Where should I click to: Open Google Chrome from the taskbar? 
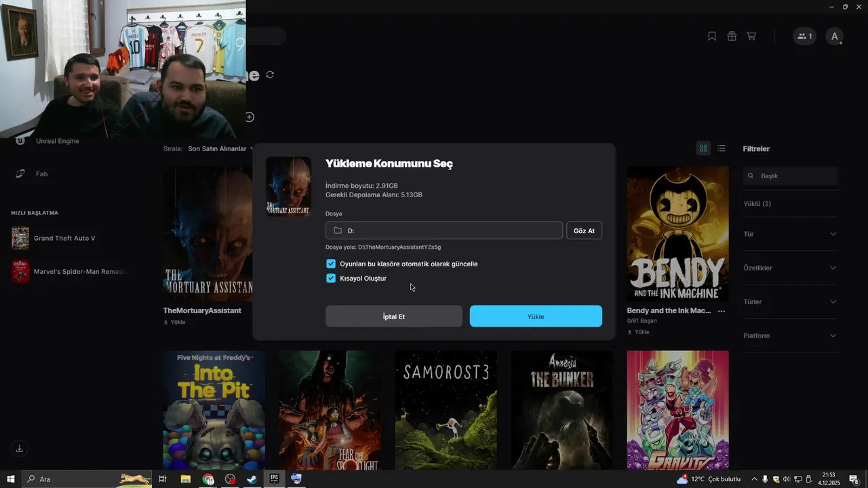pyautogui.click(x=208, y=479)
